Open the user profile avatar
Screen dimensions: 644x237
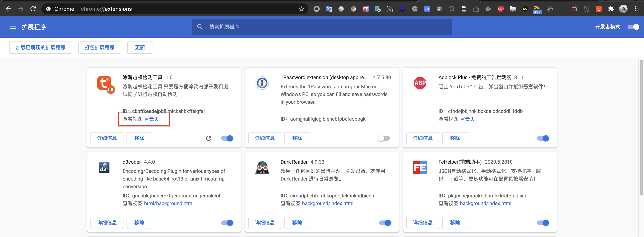(x=623, y=9)
